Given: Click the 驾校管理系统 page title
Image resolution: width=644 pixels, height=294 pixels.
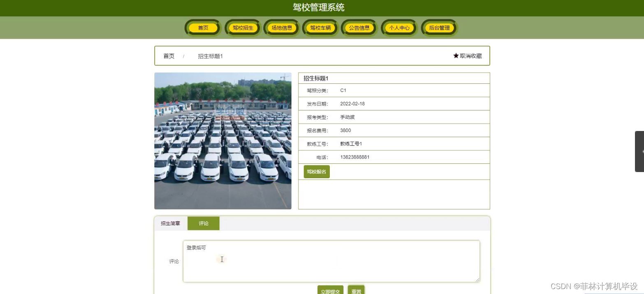Looking at the screenshot, I should [319, 7].
